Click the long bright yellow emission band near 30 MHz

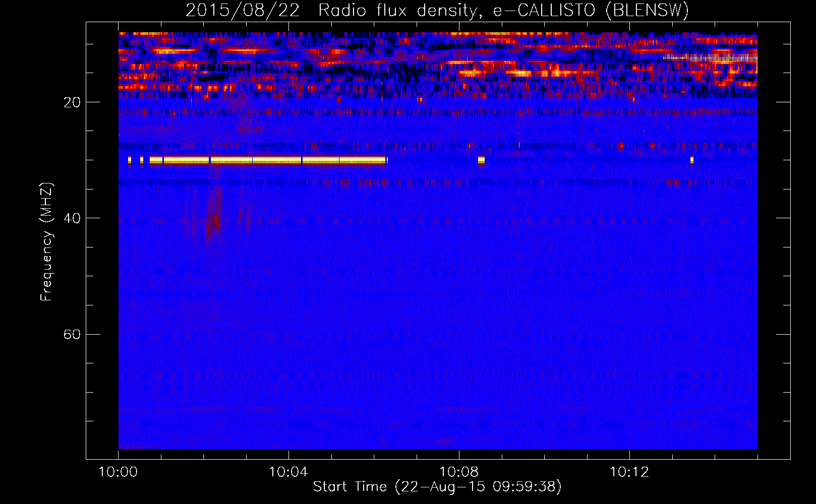[268, 160]
